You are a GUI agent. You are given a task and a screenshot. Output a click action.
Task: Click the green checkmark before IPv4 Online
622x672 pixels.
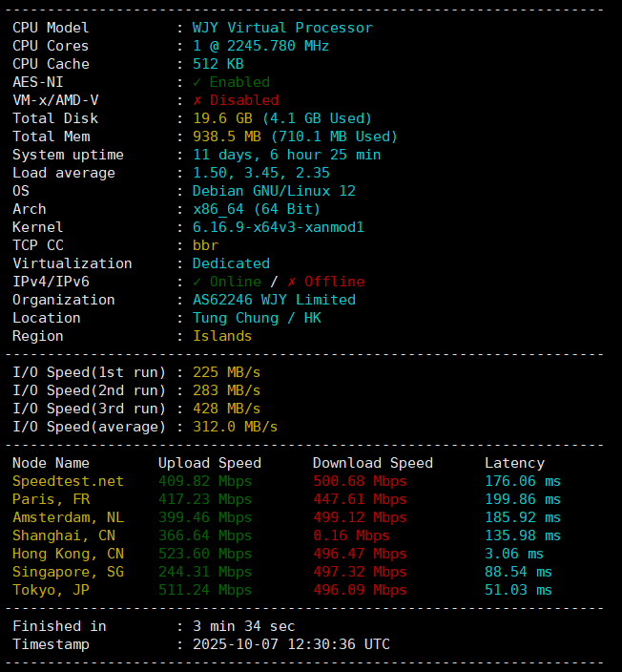(x=197, y=282)
